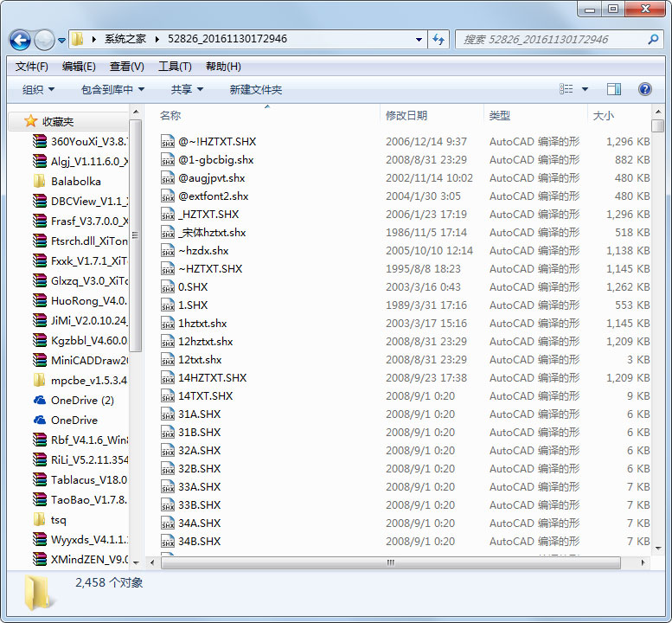Click the search magnifier icon
This screenshot has height=623, width=672.
[x=654, y=40]
